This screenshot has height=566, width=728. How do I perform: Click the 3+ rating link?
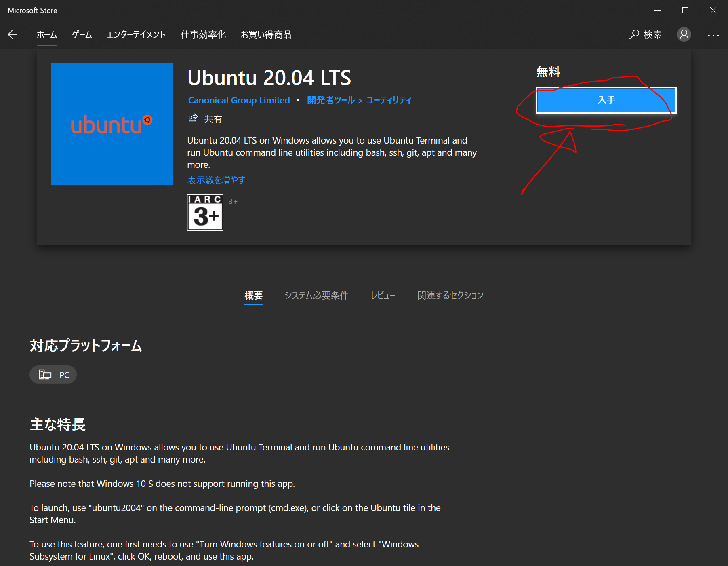233,201
